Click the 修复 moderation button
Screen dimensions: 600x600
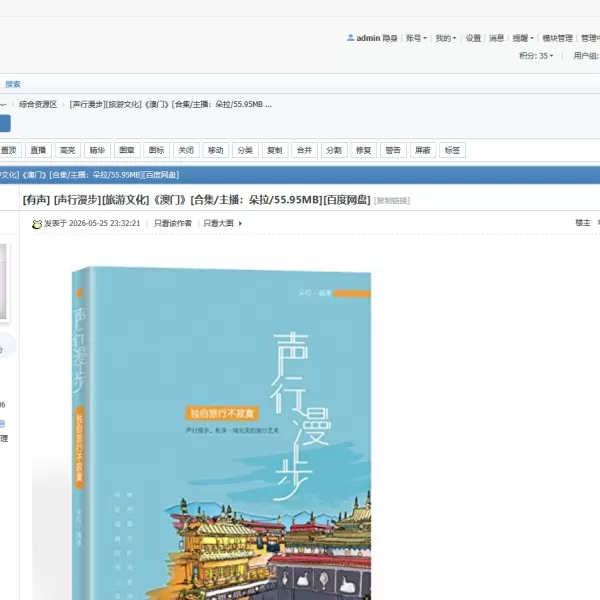coord(364,150)
